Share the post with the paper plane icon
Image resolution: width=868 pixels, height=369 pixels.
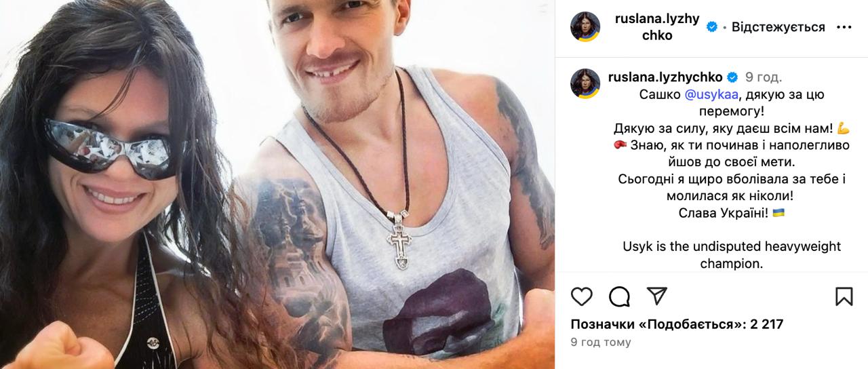pos(656,296)
